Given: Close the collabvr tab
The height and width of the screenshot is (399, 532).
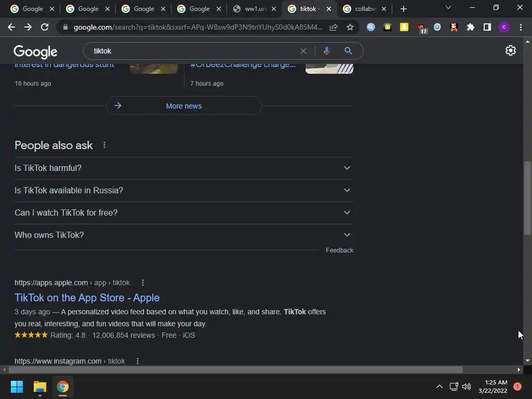Looking at the screenshot, I should point(384,9).
